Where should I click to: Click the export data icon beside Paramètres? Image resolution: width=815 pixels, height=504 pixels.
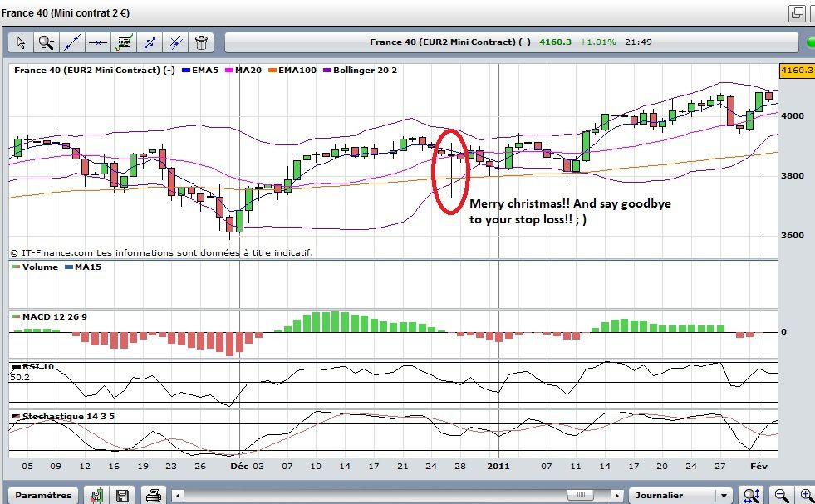click(96, 495)
